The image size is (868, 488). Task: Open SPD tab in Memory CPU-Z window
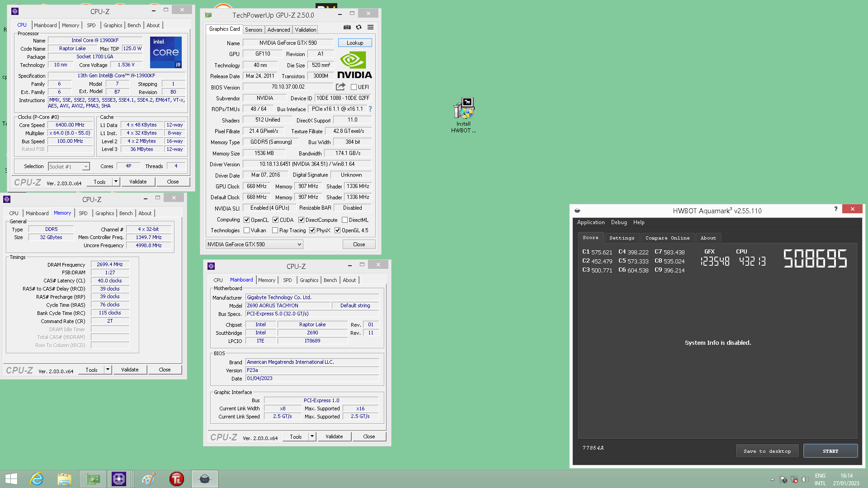83,213
